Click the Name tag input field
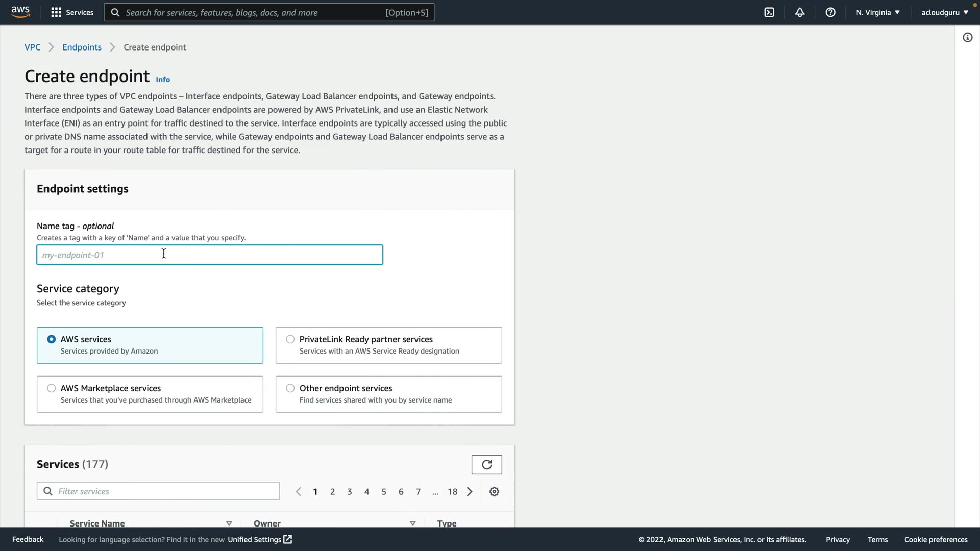 (x=209, y=255)
